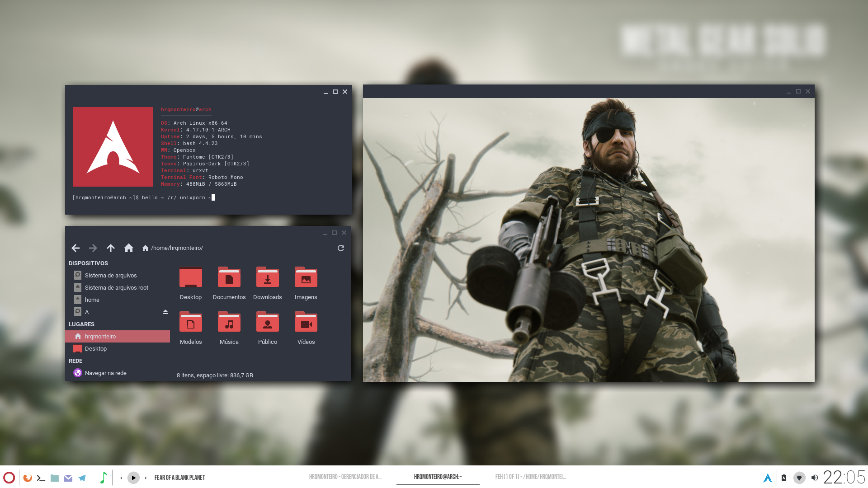This screenshot has width=868, height=488.
Task: Open Firefox from the panel launcher
Action: pyautogui.click(x=28, y=478)
